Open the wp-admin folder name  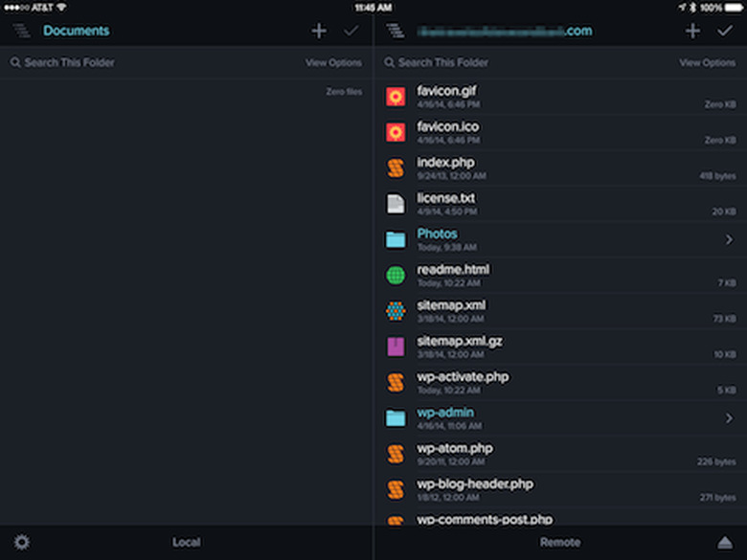(x=445, y=413)
